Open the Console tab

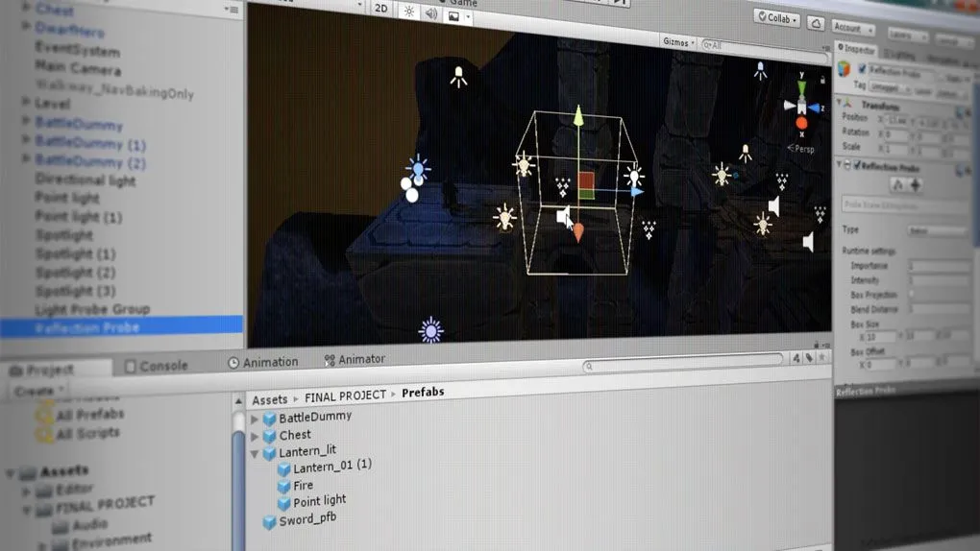point(157,366)
